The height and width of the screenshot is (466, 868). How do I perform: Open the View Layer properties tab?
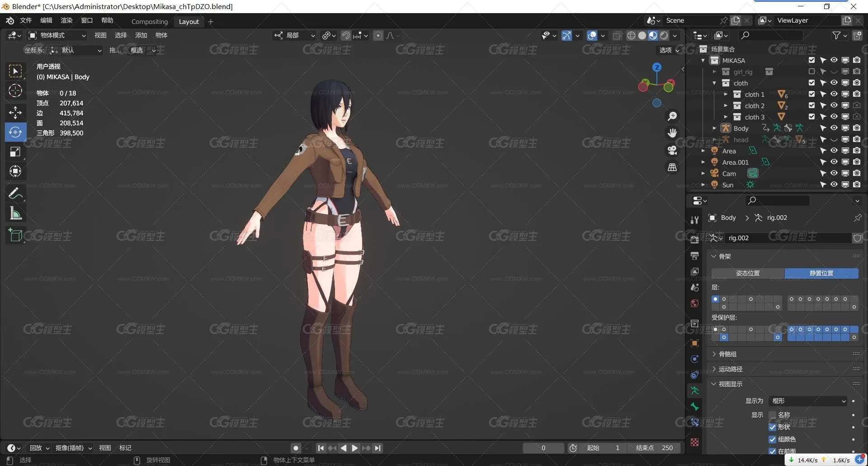[x=695, y=271]
